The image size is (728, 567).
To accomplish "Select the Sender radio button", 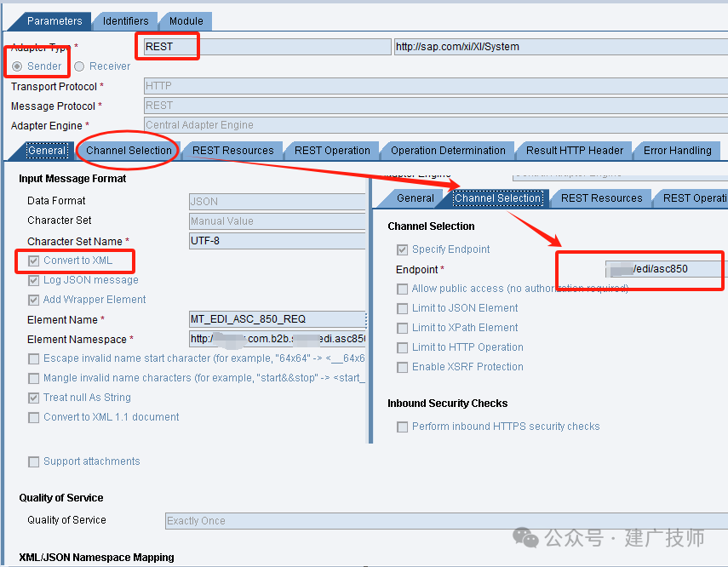I will coord(17,66).
